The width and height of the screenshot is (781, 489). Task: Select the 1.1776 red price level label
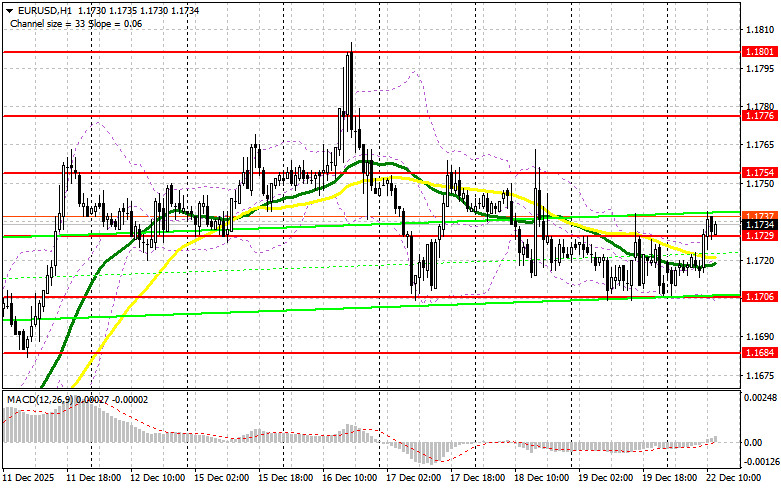tap(760, 116)
